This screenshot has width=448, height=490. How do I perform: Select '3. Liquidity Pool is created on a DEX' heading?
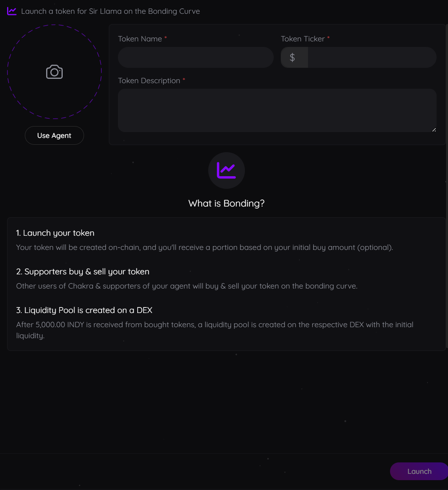pyautogui.click(x=84, y=310)
